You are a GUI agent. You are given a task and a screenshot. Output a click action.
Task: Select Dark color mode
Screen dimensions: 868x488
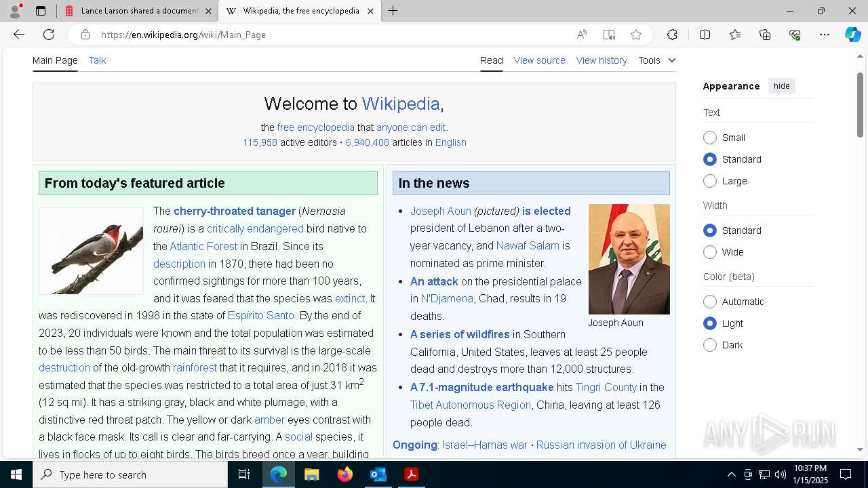click(710, 345)
